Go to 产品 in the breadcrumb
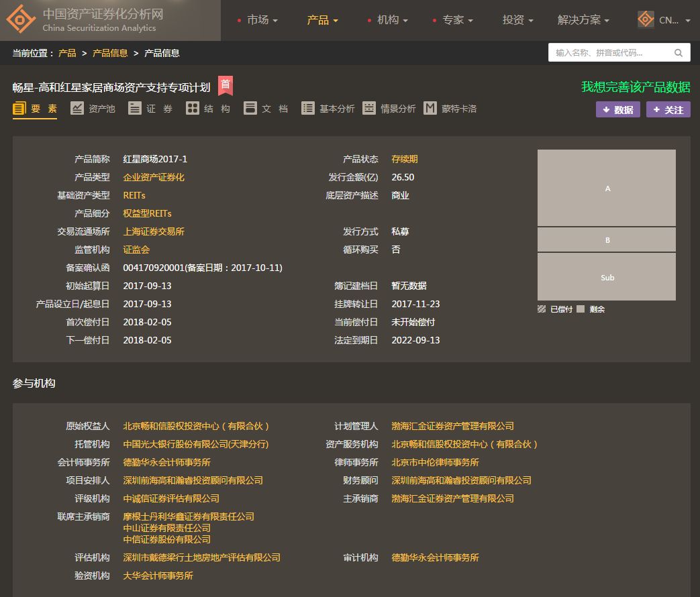700x597 pixels. (x=67, y=53)
